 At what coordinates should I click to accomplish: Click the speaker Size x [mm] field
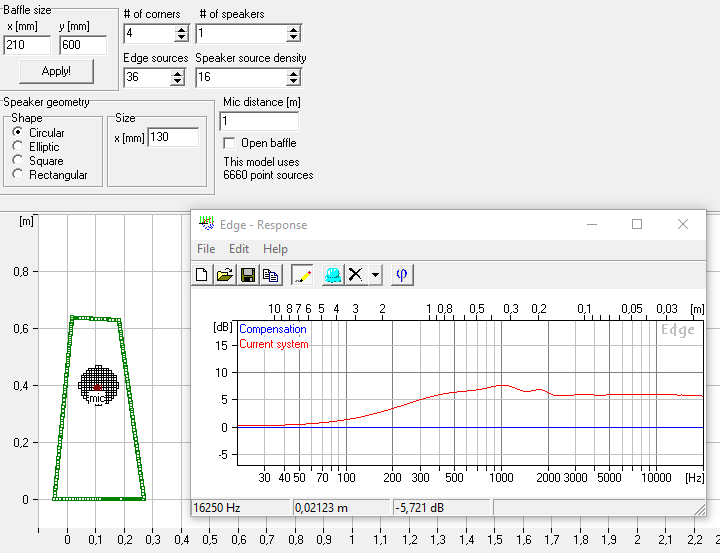pos(173,137)
